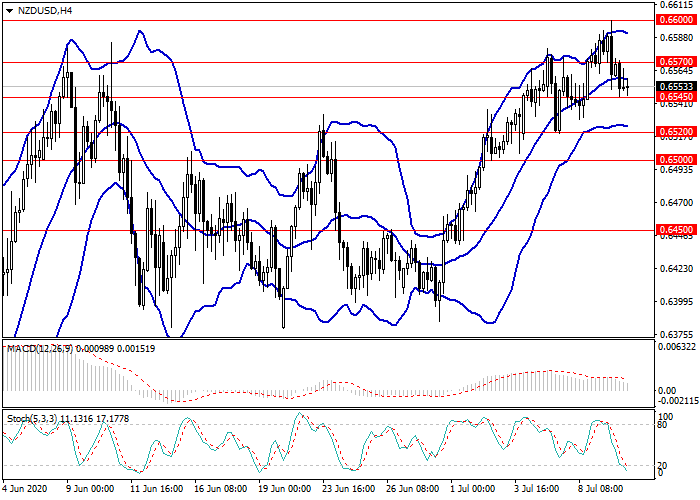Click the 11 Jun 16:00 time axis label
The height and width of the screenshot is (500, 700).
click(x=158, y=491)
